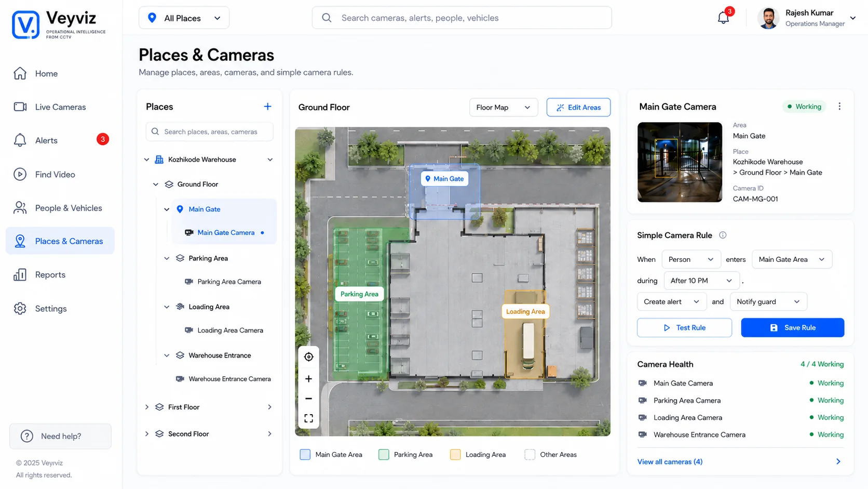Screen dimensions: 868x489
Task: Open the Create alert action dropdown
Action: (671, 302)
